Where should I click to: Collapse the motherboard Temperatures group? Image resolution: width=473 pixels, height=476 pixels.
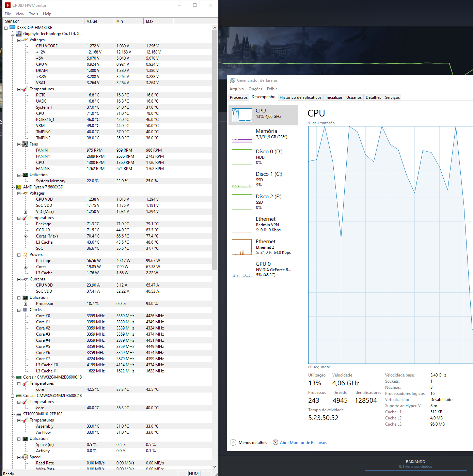19,89
